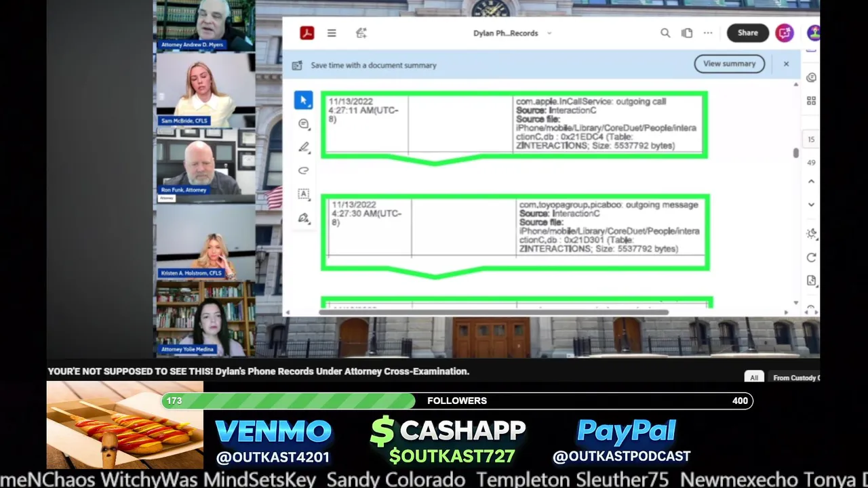Image resolution: width=868 pixels, height=488 pixels.
Task: Select the Add text box tool
Action: [303, 194]
